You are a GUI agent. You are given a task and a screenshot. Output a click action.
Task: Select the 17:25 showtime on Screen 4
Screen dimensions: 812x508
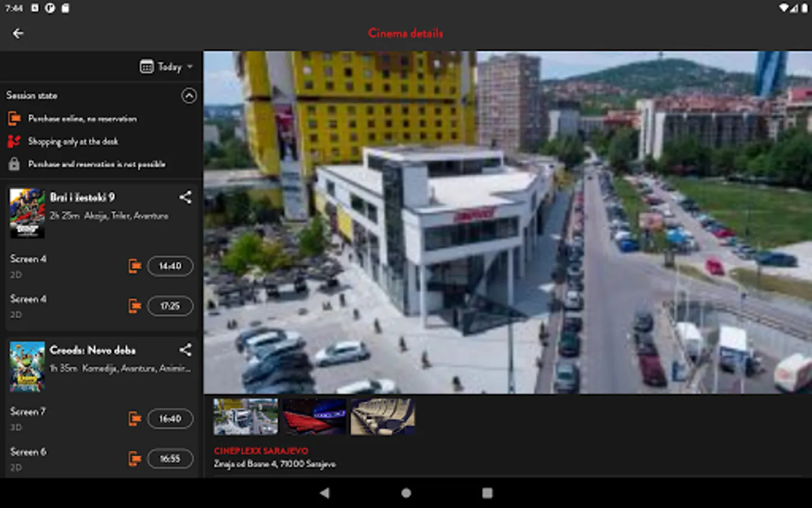pyautogui.click(x=170, y=306)
